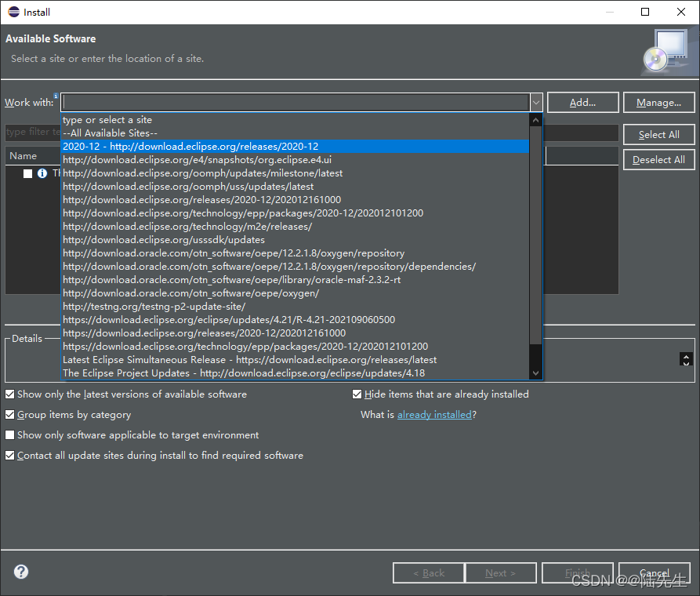Screen dimensions: 700x596
Task: Click the type filter text field
Action: (33, 132)
